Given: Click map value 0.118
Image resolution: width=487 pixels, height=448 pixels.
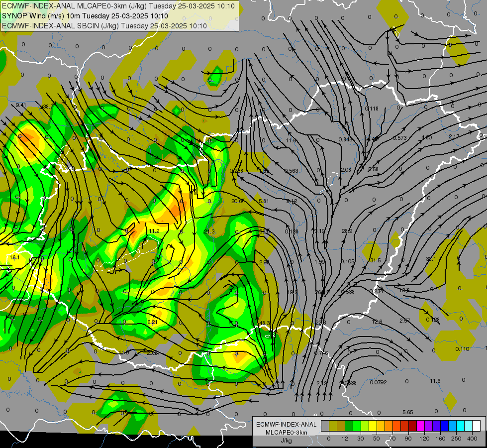Looking at the screenshot, I should tap(372, 109).
